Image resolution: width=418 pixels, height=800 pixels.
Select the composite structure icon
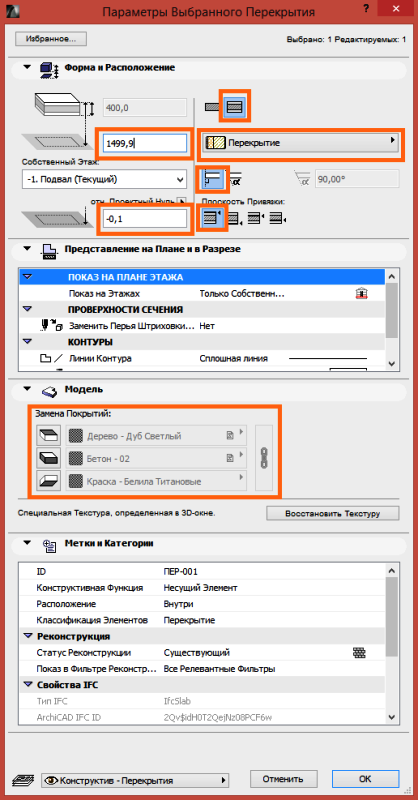pos(236,106)
